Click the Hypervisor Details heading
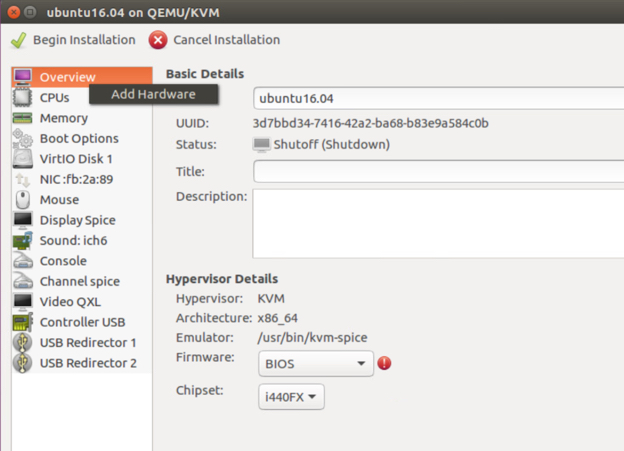Screen dimensions: 624x451 pyautogui.click(x=222, y=279)
